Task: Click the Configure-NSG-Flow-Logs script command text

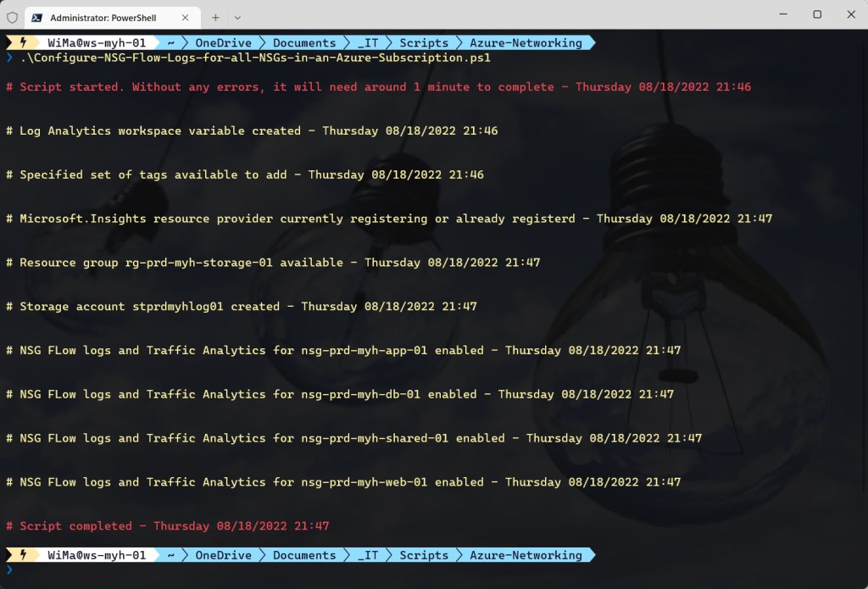Action: point(255,58)
